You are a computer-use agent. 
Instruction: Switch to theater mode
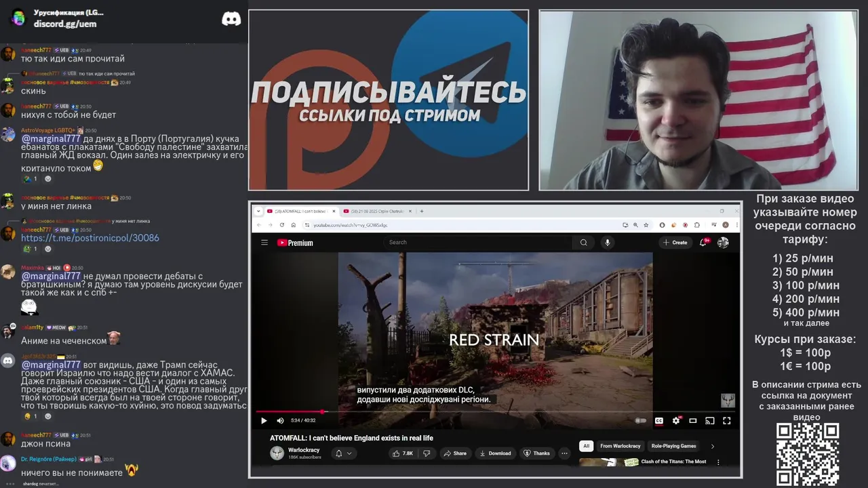[693, 421]
